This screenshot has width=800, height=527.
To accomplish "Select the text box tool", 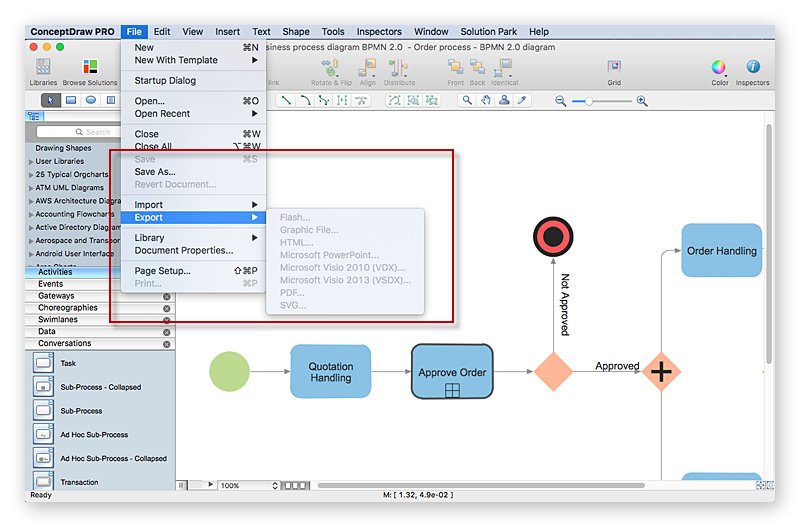I will click(111, 100).
